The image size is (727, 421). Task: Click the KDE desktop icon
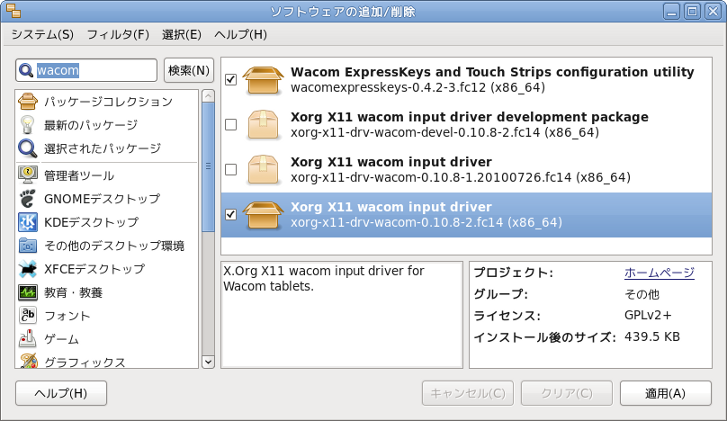click(x=27, y=222)
